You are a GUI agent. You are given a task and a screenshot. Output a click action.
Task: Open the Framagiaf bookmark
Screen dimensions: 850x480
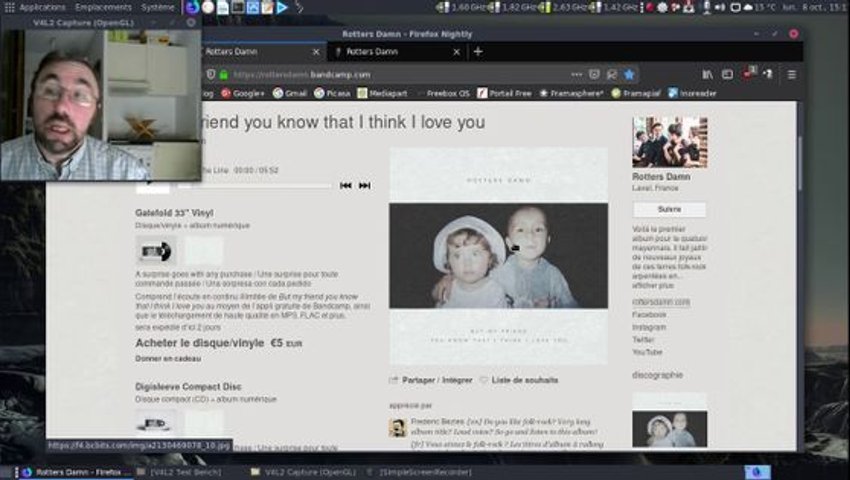(636, 93)
